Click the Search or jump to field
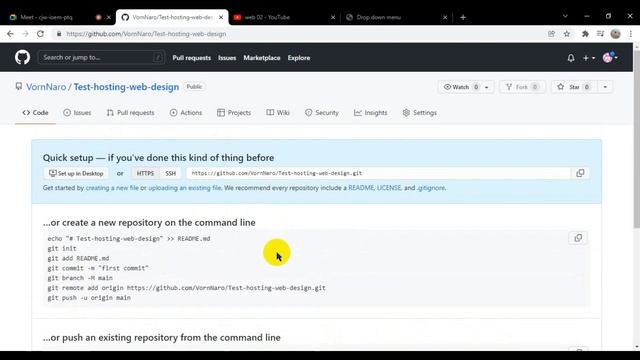Viewport: 640px width, 360px height. (x=101, y=58)
